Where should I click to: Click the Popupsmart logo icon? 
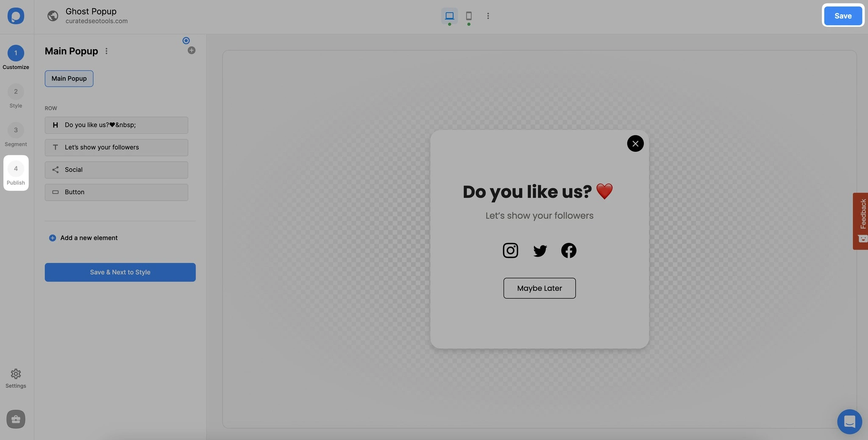pos(16,16)
